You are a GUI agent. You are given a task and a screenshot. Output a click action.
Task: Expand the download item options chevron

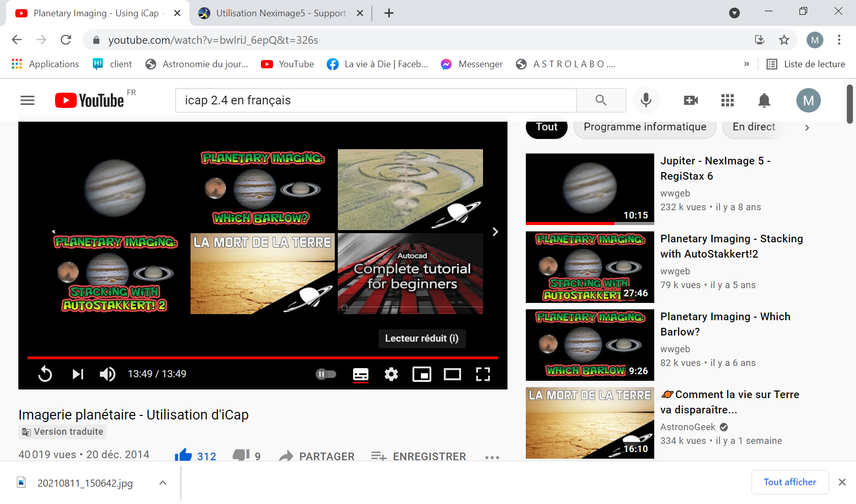tap(163, 483)
